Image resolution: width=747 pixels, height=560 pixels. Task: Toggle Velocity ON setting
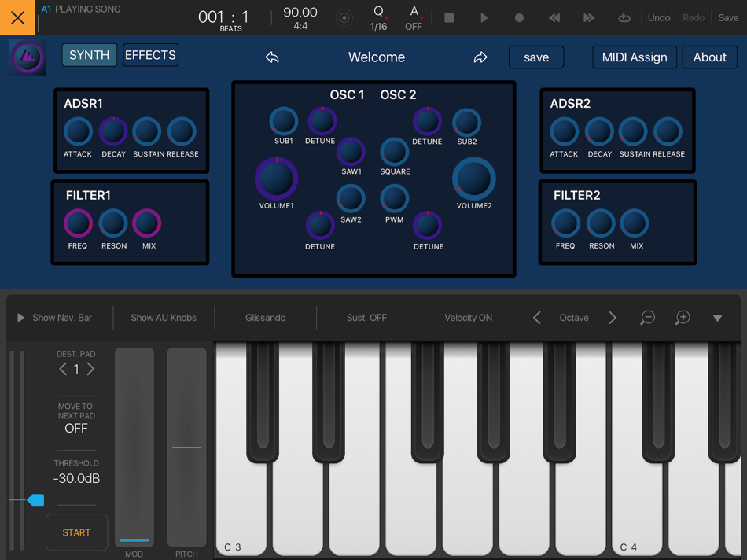469,318
